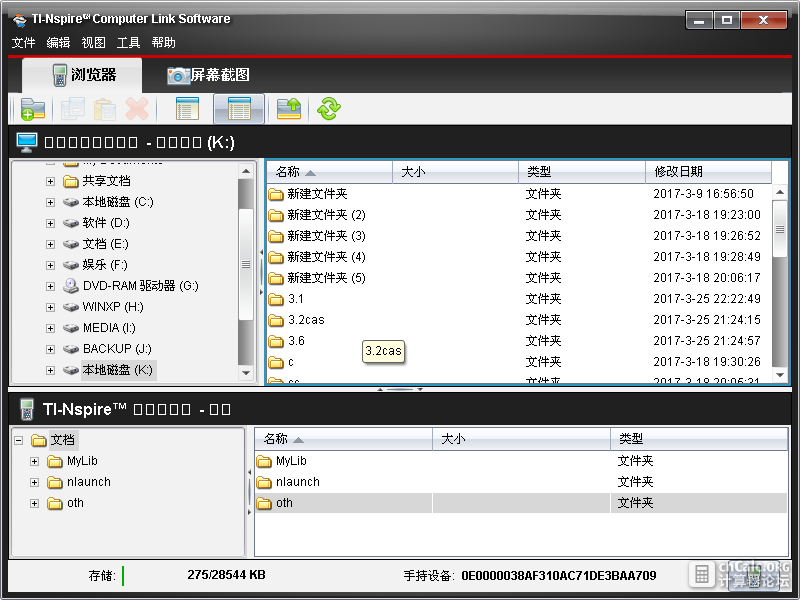Select MyLib in the device file list
This screenshot has height=600, width=800.
pyautogui.click(x=521, y=461)
